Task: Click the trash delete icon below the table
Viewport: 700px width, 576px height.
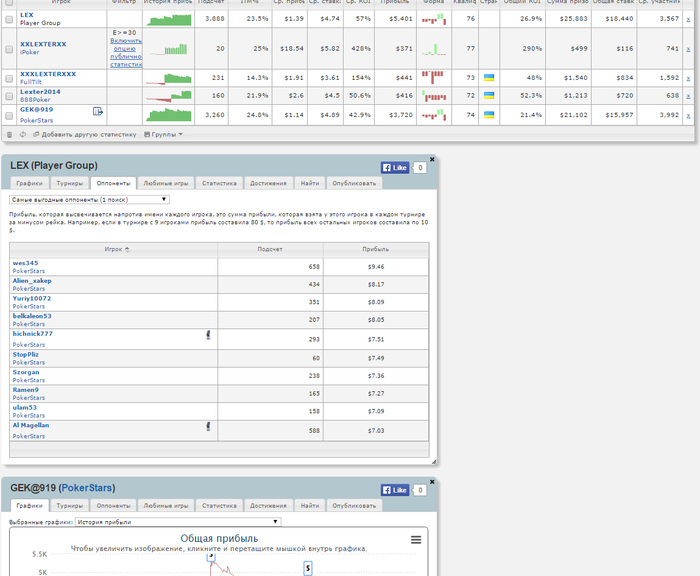Action: coord(9,134)
